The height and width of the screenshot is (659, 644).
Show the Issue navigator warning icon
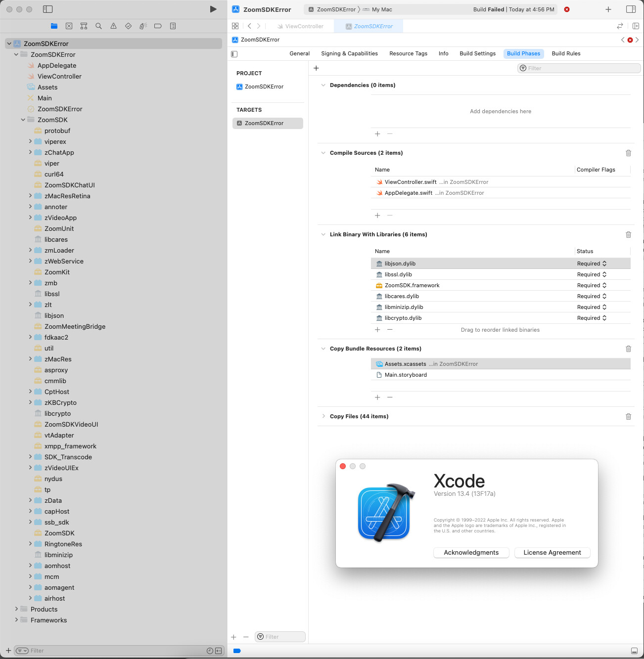[114, 26]
